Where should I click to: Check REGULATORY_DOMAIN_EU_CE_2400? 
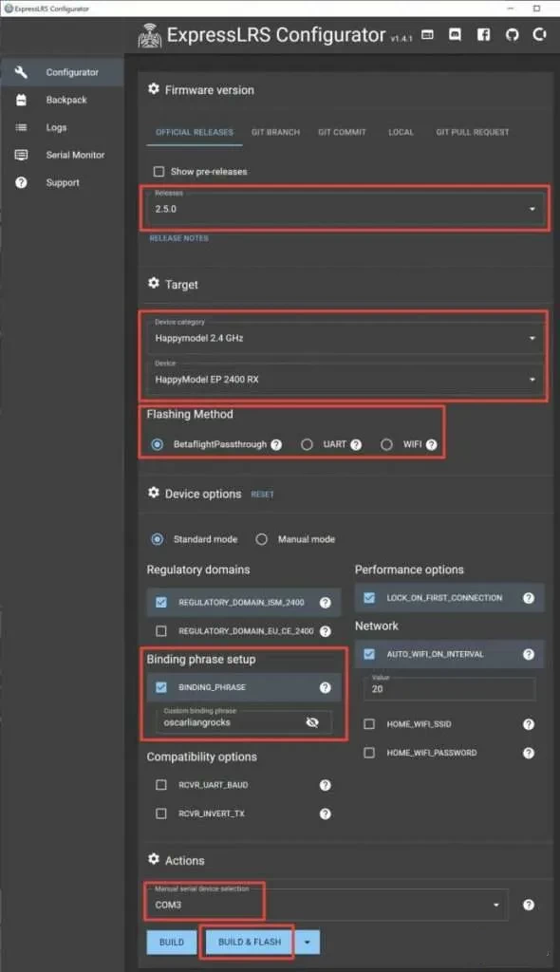point(161,631)
